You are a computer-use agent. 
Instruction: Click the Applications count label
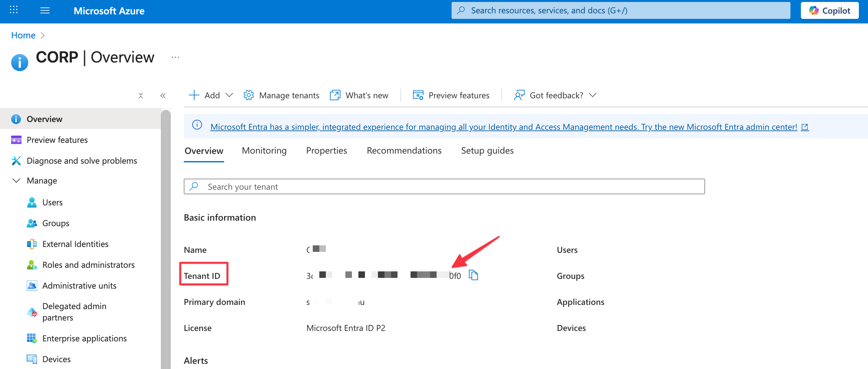click(x=581, y=302)
